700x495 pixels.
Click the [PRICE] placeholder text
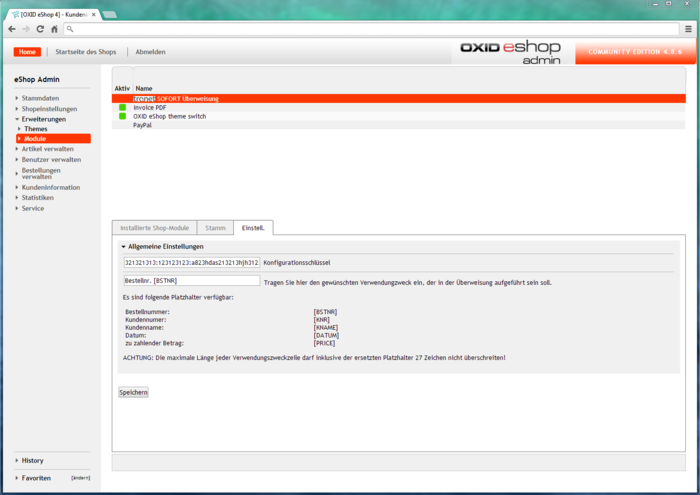[x=324, y=343]
